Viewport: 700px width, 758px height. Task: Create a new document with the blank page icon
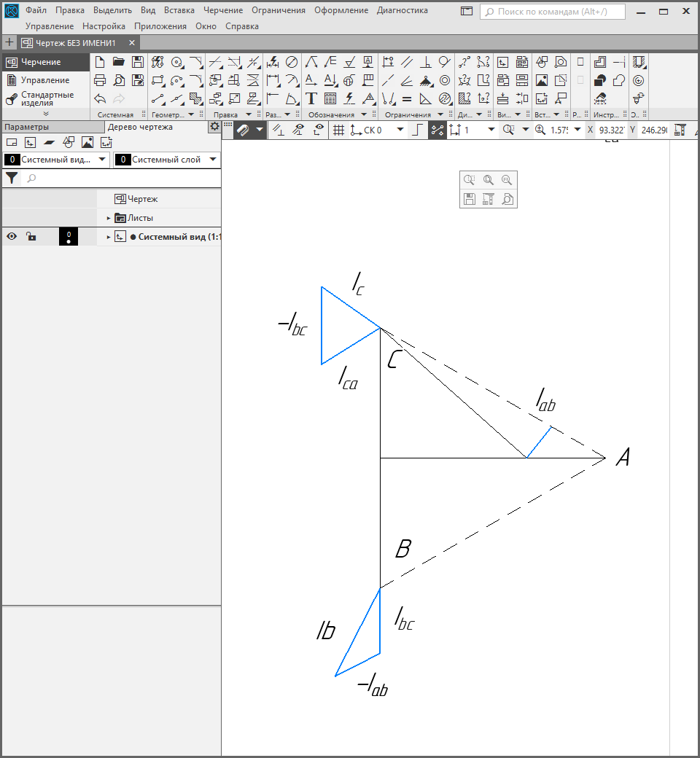click(101, 62)
